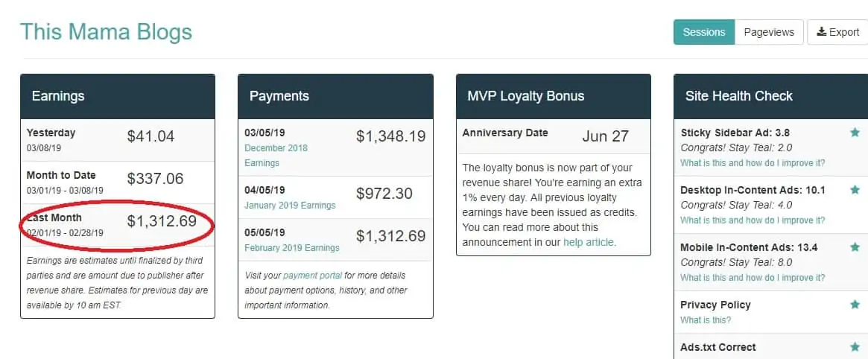Switch to the Sessions view
868x359 pixels.
(x=703, y=32)
